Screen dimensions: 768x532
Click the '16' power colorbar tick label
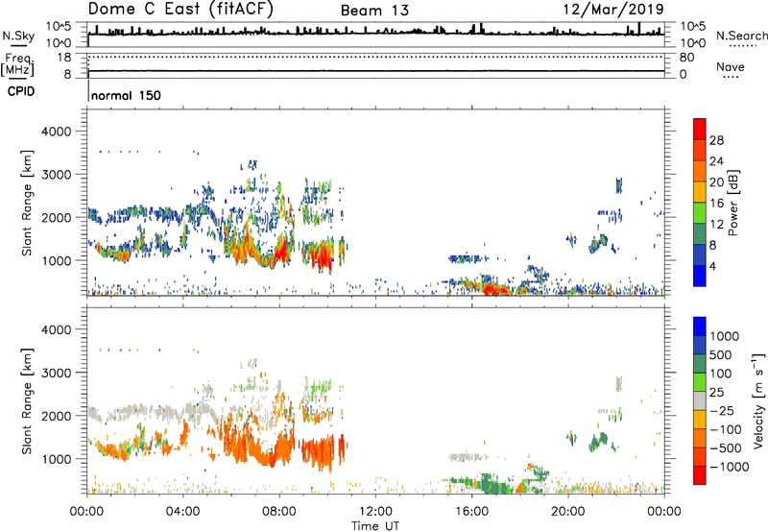tap(716, 204)
